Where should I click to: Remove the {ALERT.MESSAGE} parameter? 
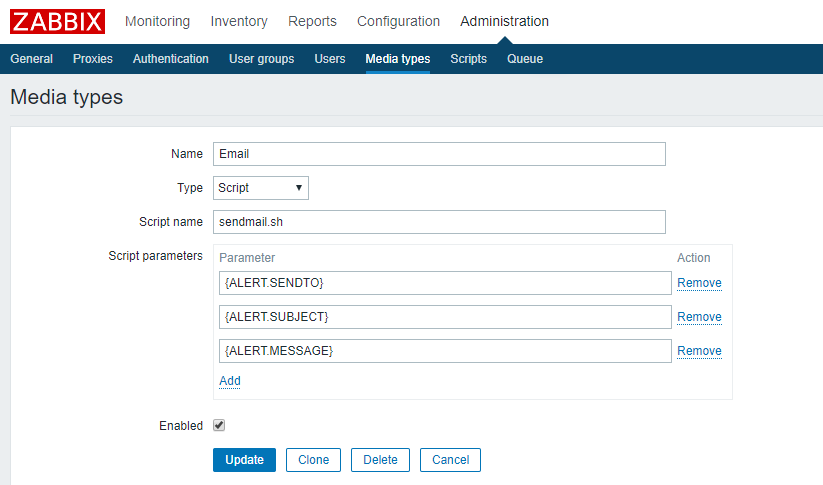[699, 351]
